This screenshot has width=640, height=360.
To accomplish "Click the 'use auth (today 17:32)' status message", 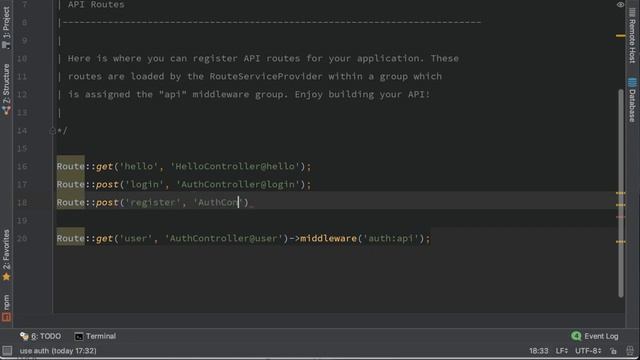I will 58,351.
